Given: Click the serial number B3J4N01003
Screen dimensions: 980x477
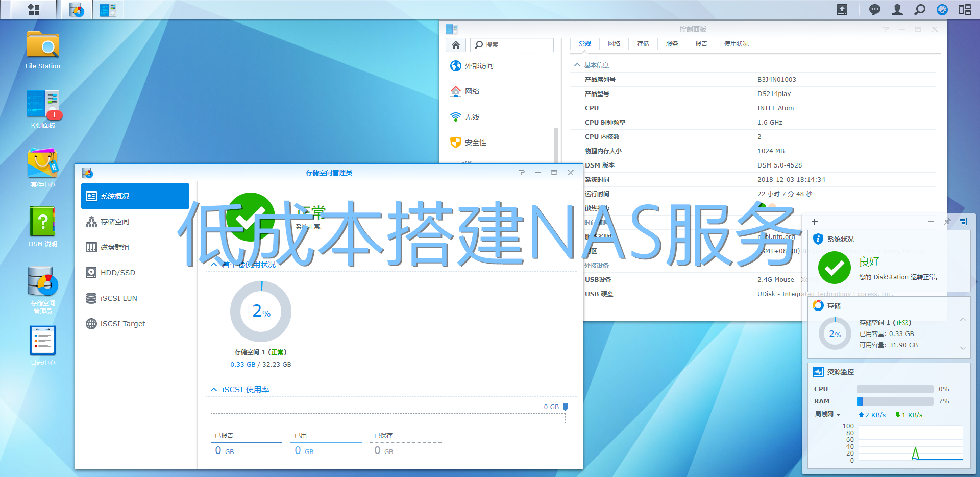Looking at the screenshot, I should 777,80.
